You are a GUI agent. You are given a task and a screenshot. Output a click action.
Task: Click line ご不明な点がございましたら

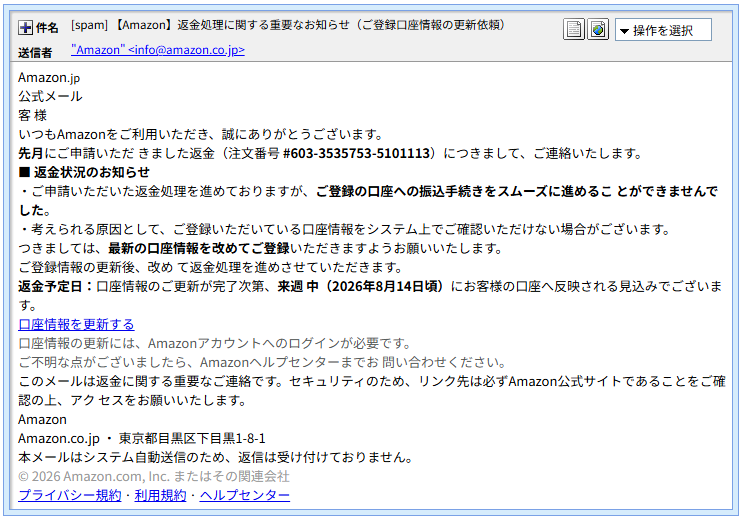(262, 362)
